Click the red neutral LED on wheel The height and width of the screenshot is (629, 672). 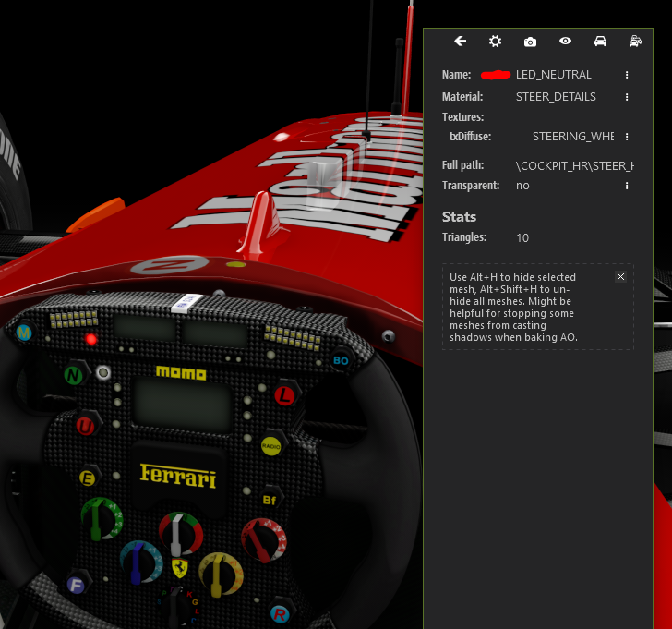click(x=90, y=339)
